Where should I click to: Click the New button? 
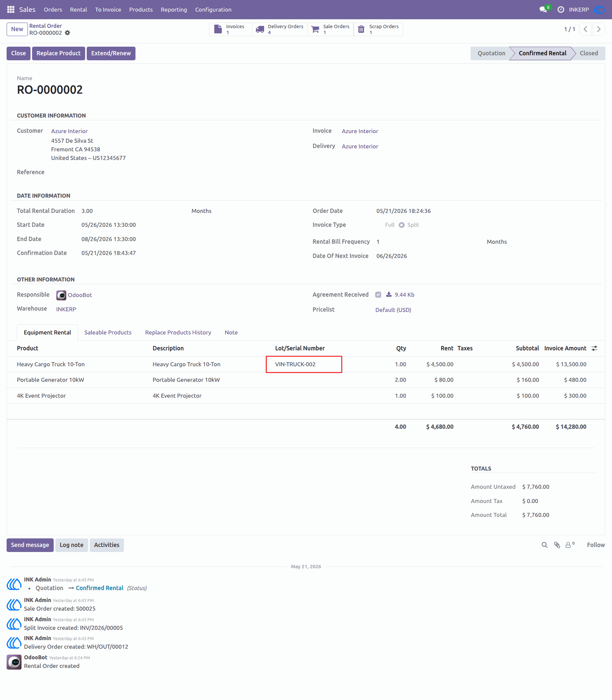point(17,29)
